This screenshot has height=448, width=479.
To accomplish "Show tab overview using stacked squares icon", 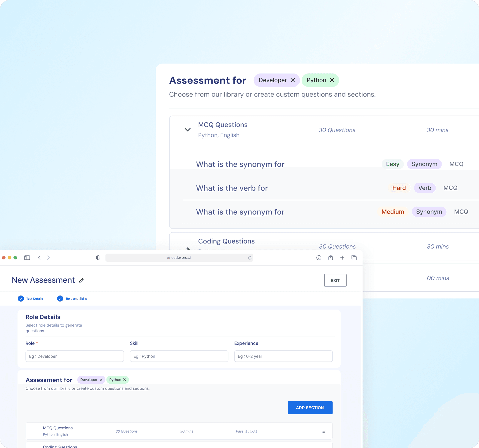I will pos(354,258).
